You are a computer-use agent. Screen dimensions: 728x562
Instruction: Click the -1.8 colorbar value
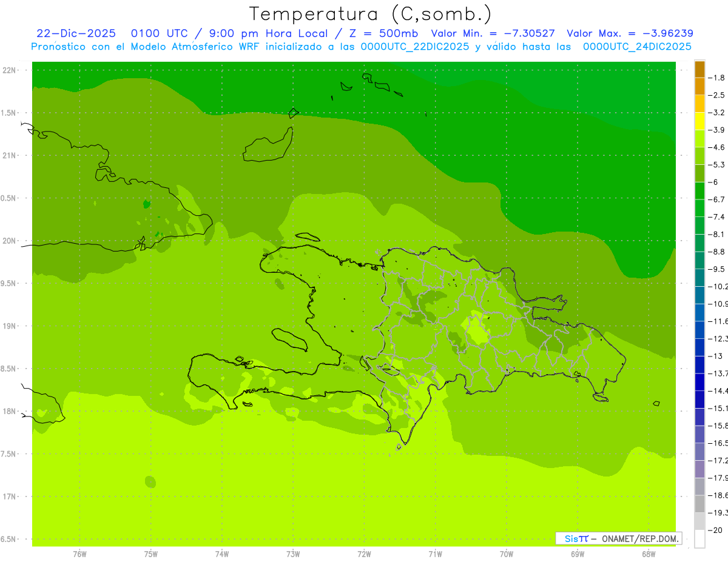click(x=716, y=78)
